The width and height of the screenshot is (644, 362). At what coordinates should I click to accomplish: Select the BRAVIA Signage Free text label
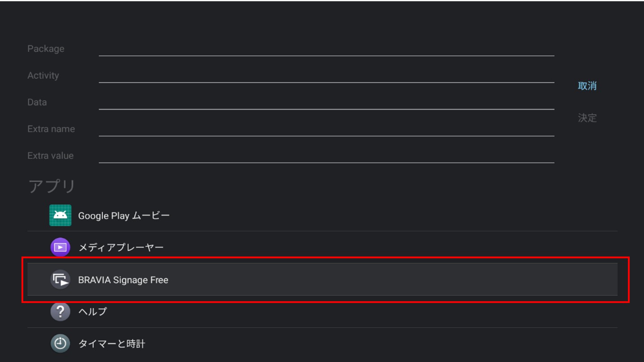coord(123,280)
